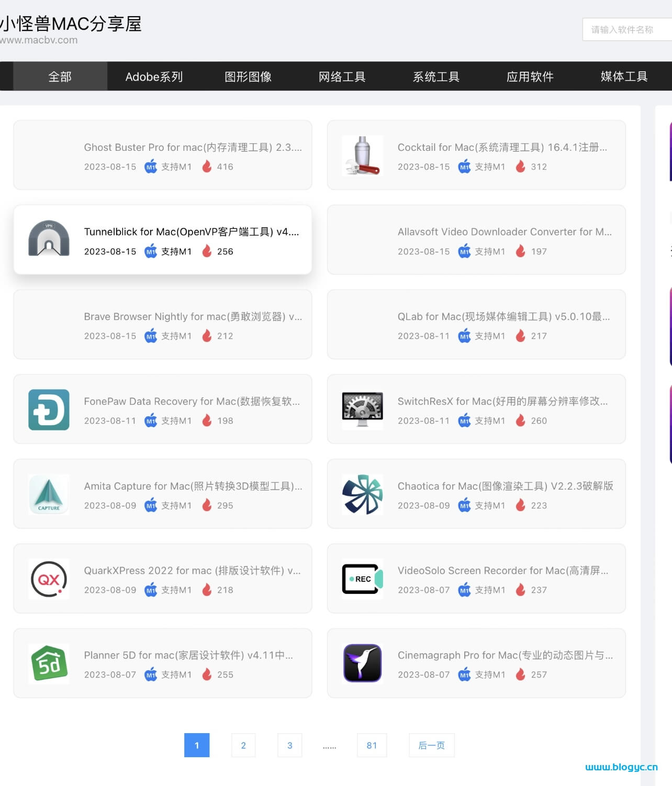Click 后一页 next page button
The width and height of the screenshot is (672, 786).
pos(432,745)
